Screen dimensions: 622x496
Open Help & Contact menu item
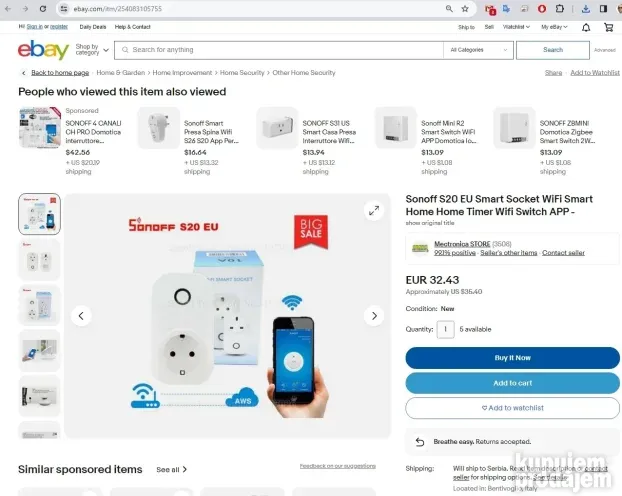[x=132, y=27]
